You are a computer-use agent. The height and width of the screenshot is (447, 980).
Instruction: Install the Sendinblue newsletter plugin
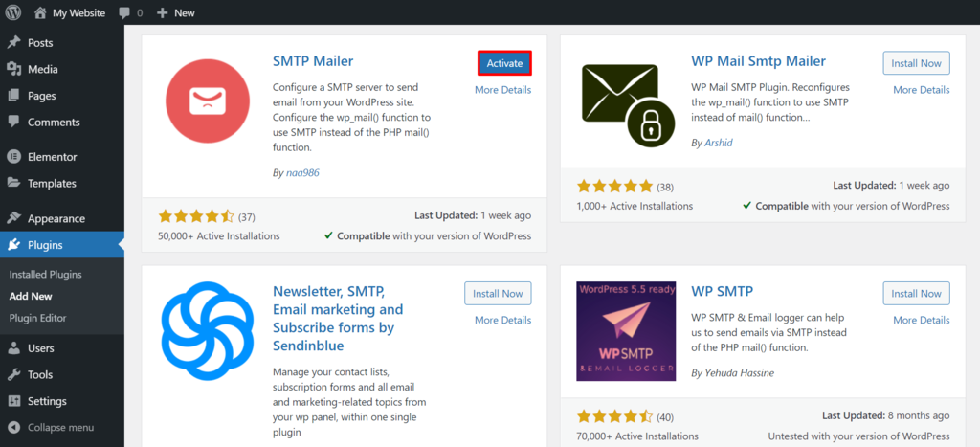tap(498, 294)
